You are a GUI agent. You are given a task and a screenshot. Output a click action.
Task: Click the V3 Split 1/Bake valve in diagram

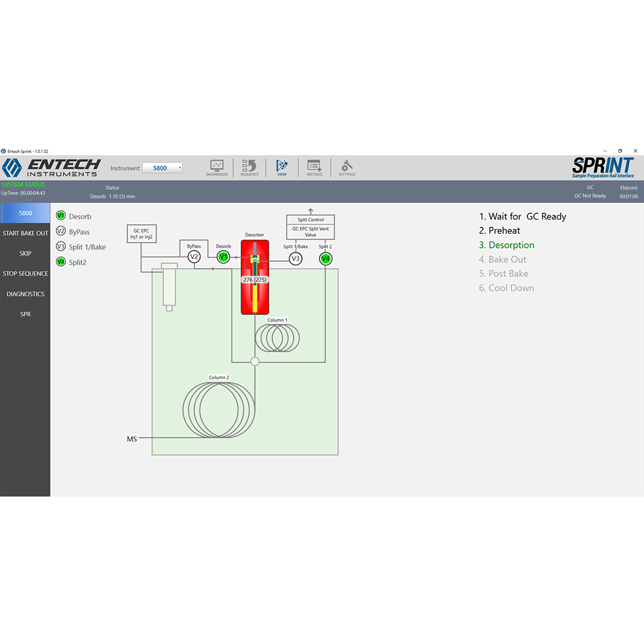coord(296,259)
